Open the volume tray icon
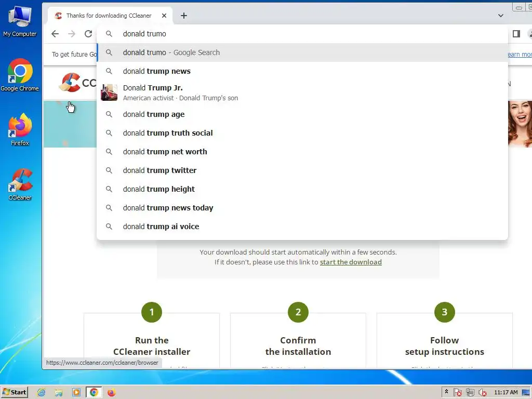Viewport: 532px width, 399px height. pos(482,393)
